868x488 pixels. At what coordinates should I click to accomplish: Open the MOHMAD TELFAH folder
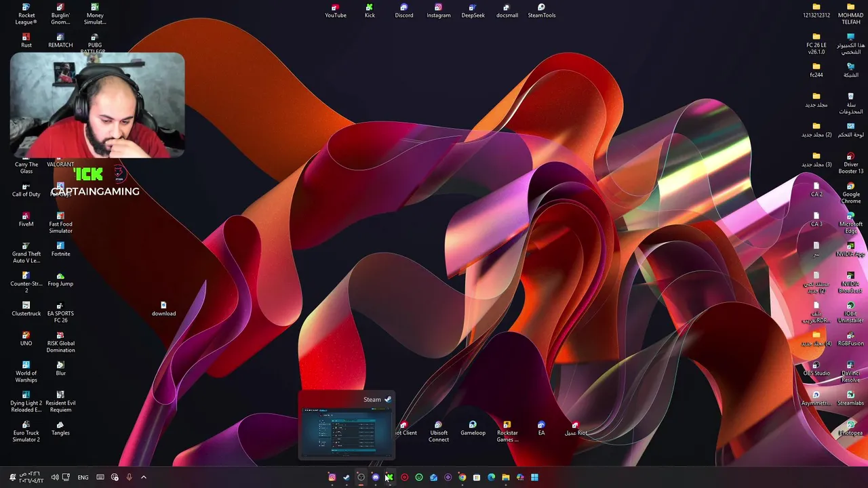point(850,14)
